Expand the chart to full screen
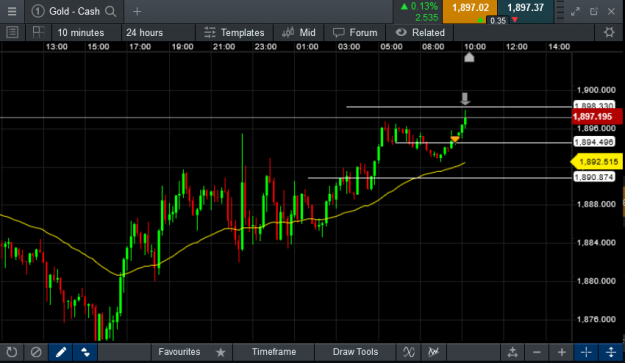Viewport: 625px width, 363px height. (x=575, y=11)
